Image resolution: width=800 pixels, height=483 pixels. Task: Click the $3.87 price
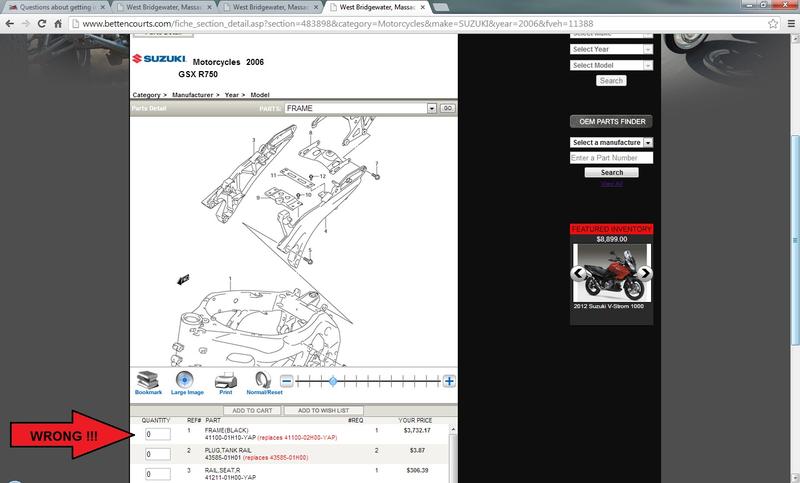pos(417,450)
